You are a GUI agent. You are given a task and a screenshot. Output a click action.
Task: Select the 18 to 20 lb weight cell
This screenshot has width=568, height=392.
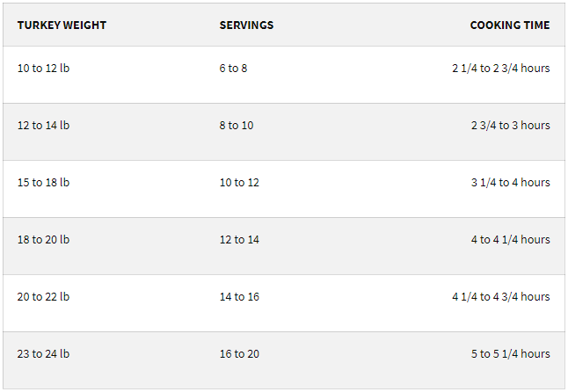43,240
